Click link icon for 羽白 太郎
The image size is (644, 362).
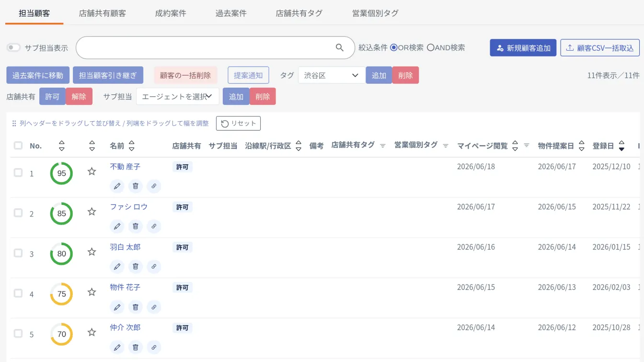tap(154, 267)
